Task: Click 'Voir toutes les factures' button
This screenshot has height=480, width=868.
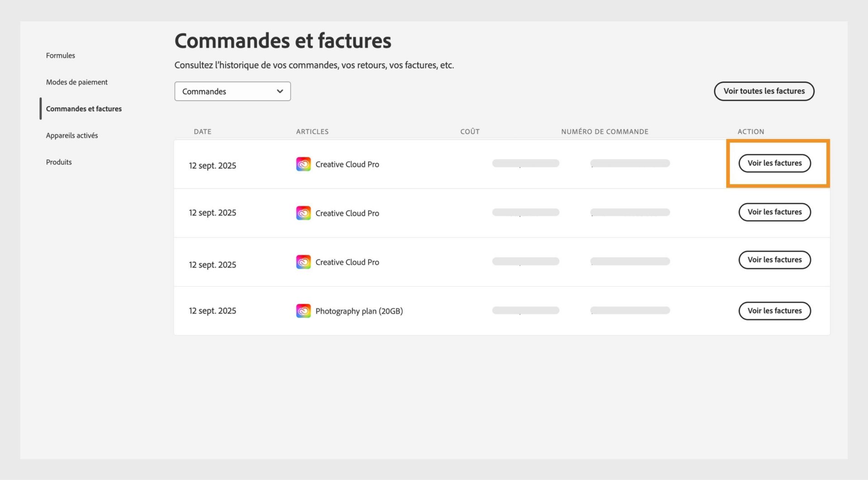Action: pos(764,91)
